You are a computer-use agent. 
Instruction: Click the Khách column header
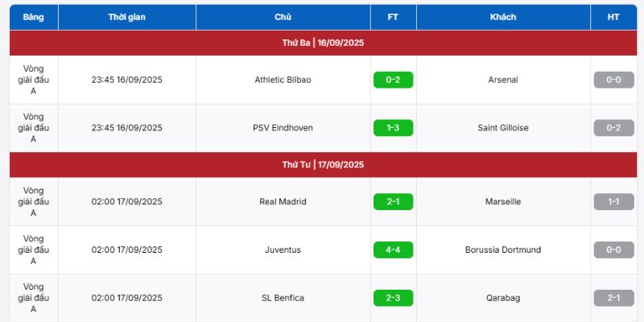tap(503, 17)
